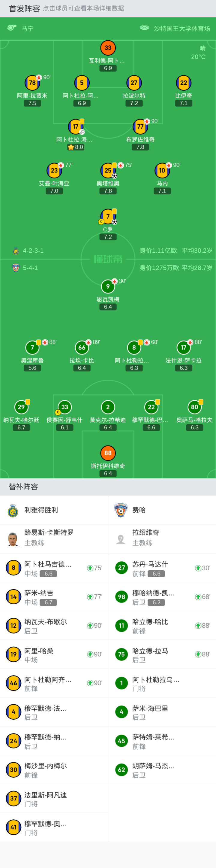Open 替补阵容 section header
Viewport: 216px width, 868px height.
point(23,487)
